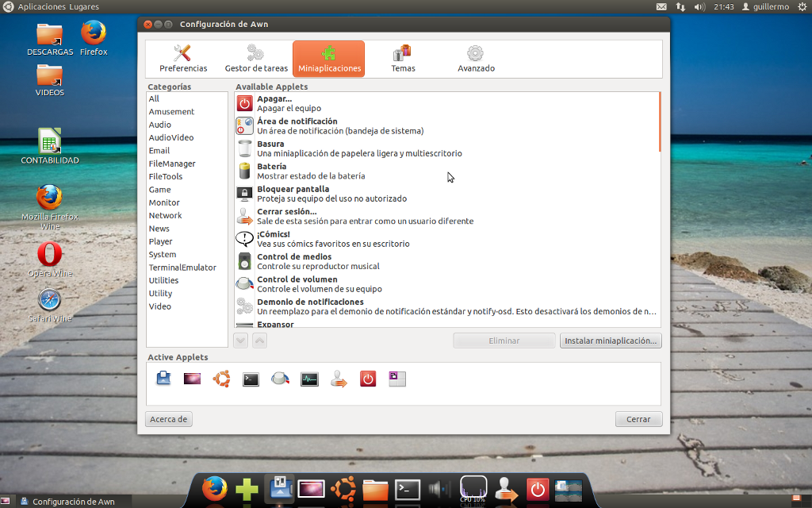Open the Safari Wine desktop icon
The image size is (812, 508).
(x=50, y=305)
